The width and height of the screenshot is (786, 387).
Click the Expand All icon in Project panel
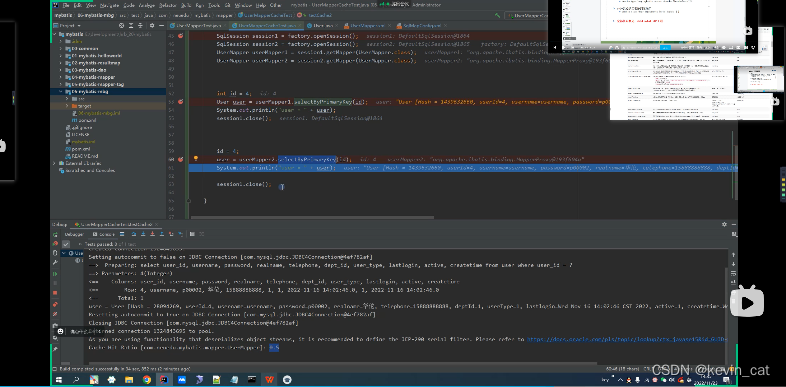(x=131, y=25)
